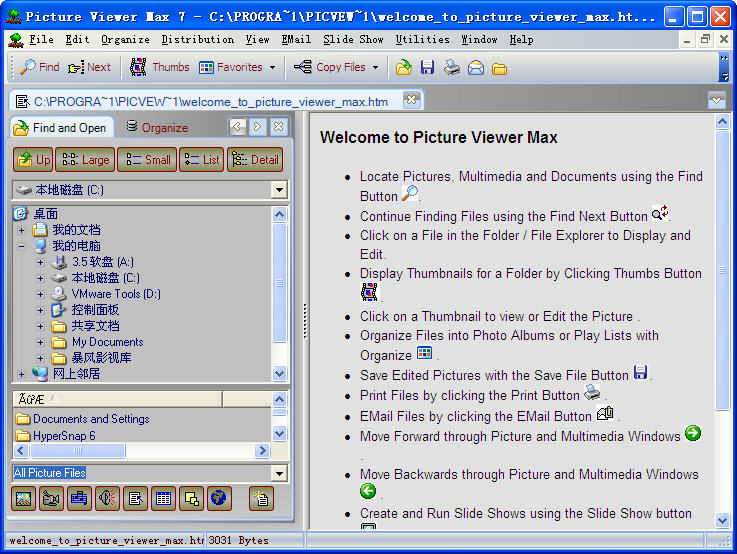Switch to the Organize panel tab
This screenshot has width=737, height=554.
click(x=157, y=127)
